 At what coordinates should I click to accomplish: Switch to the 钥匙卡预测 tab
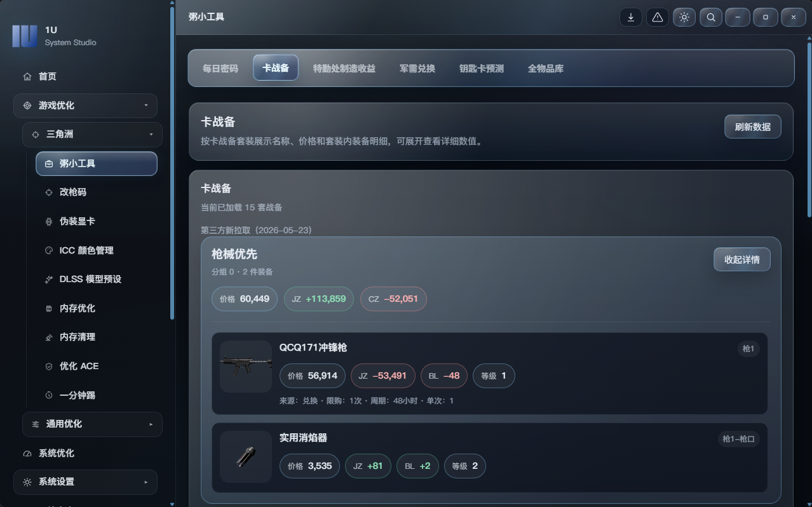(x=482, y=68)
